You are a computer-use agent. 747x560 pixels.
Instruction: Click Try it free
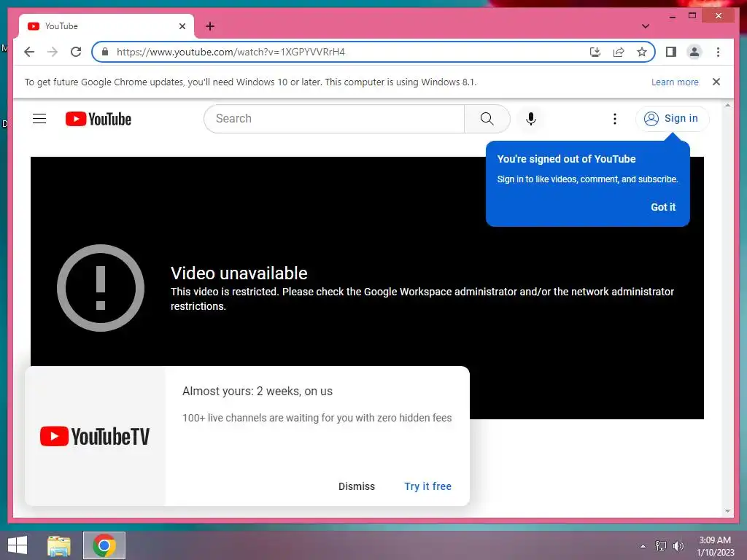pyautogui.click(x=427, y=486)
